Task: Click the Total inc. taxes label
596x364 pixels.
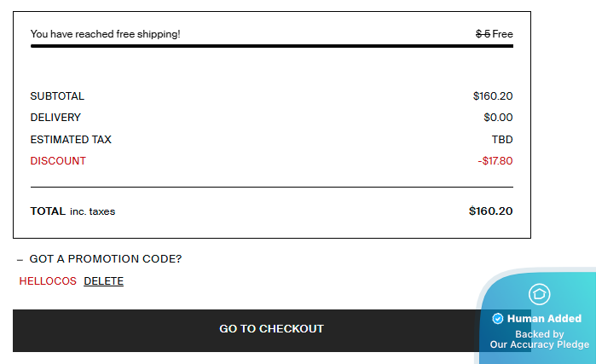Action: tap(72, 211)
